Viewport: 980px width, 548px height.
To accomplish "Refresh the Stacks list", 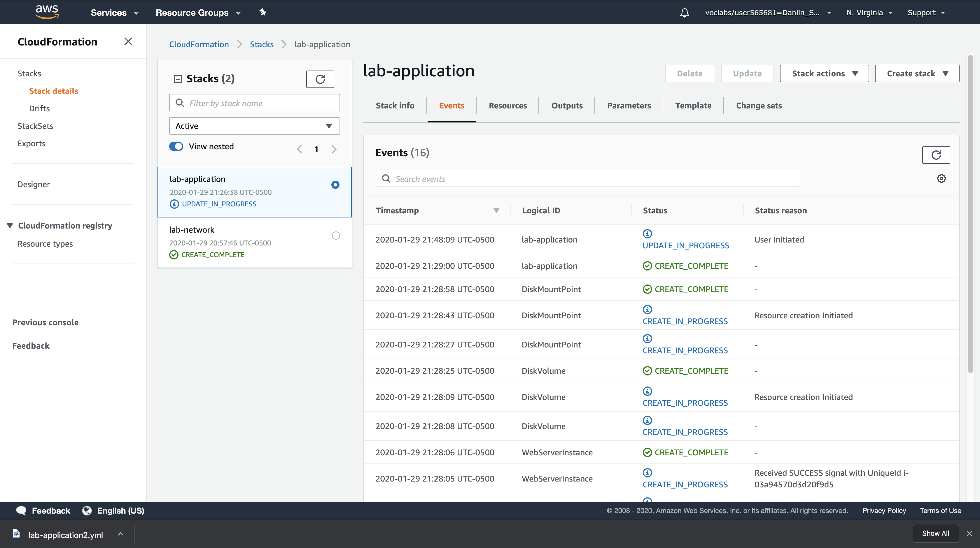I will coord(320,79).
